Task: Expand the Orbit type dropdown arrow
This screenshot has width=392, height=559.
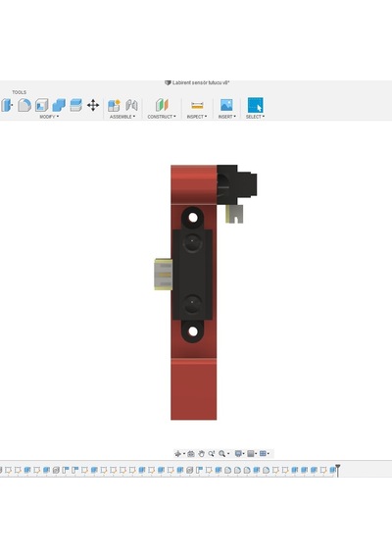Action: (184, 454)
